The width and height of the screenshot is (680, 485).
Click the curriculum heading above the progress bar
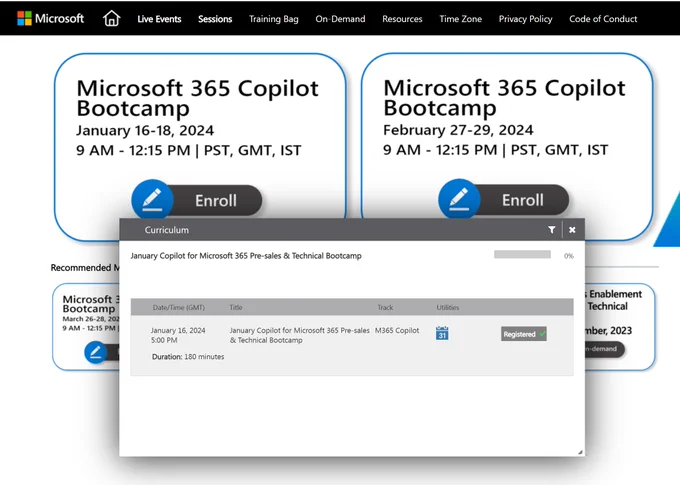[246, 256]
